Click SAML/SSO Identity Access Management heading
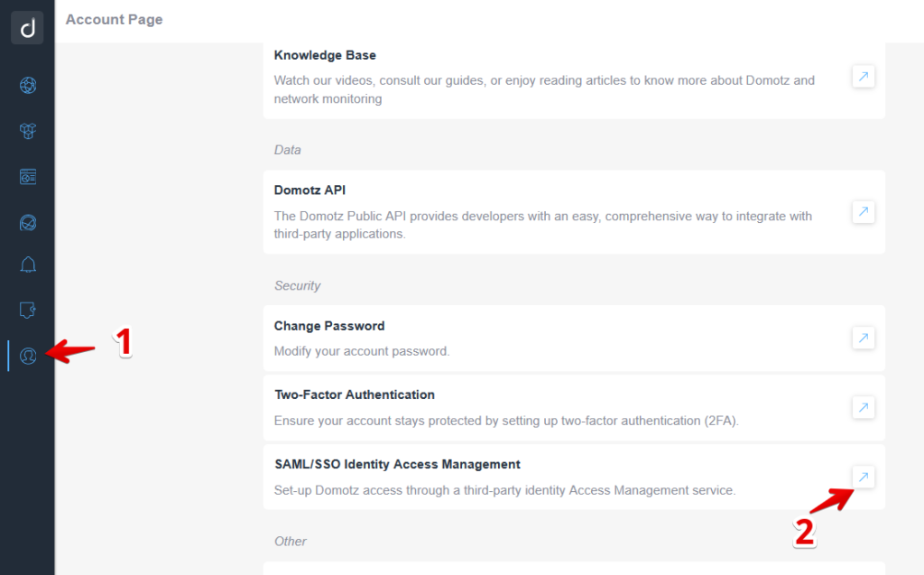Image resolution: width=924 pixels, height=575 pixels. coord(397,464)
